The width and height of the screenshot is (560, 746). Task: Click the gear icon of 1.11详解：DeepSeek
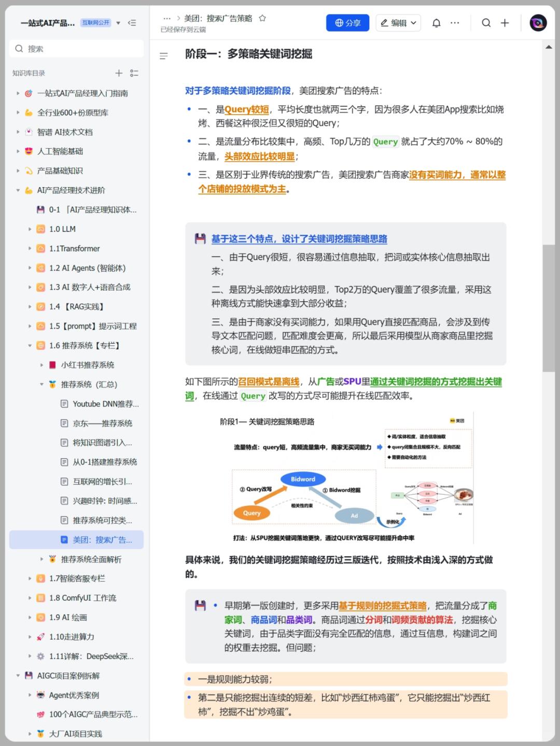point(40,656)
